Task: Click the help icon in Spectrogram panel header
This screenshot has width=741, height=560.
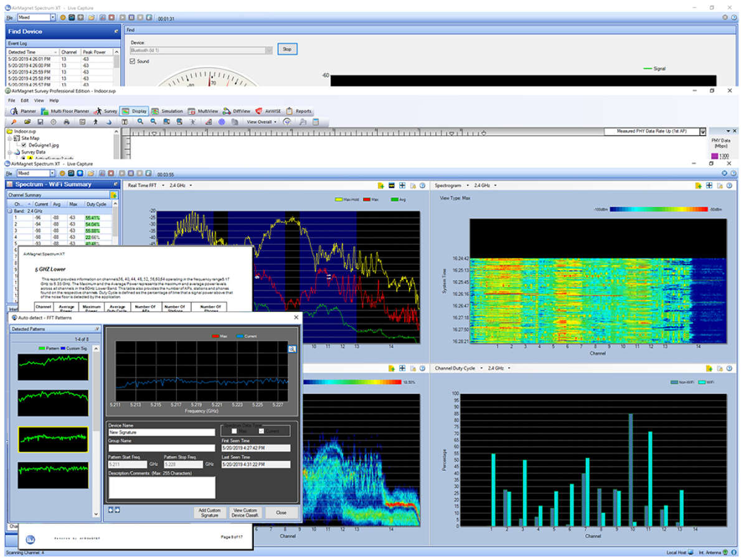Action: tap(730, 185)
